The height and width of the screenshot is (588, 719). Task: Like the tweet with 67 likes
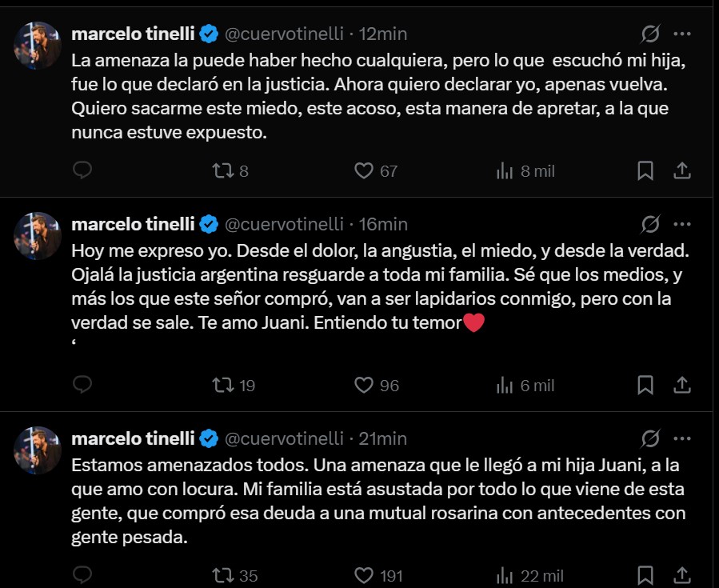click(x=364, y=170)
